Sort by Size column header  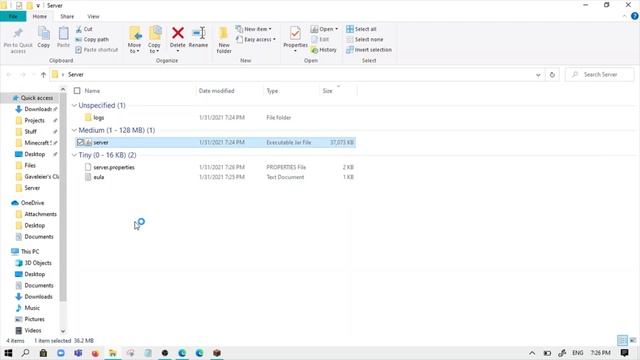pos(327,91)
